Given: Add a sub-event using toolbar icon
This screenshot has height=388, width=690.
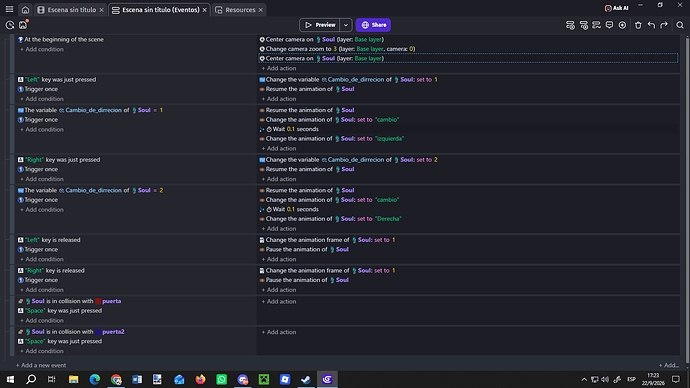Looking at the screenshot, I should pyautogui.click(x=584, y=25).
